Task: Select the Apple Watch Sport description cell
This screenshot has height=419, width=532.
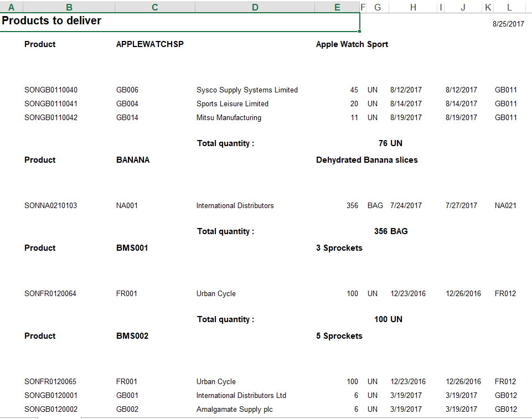Action: pyautogui.click(x=352, y=44)
